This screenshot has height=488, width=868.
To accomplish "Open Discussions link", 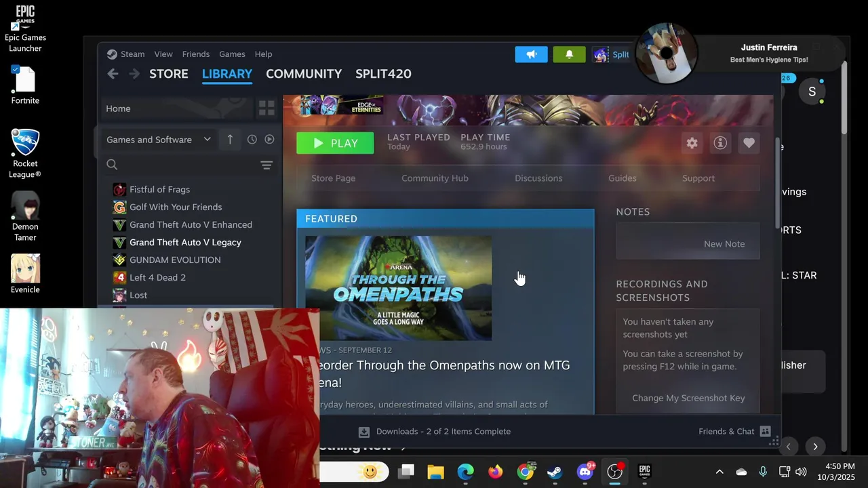I will tap(538, 178).
